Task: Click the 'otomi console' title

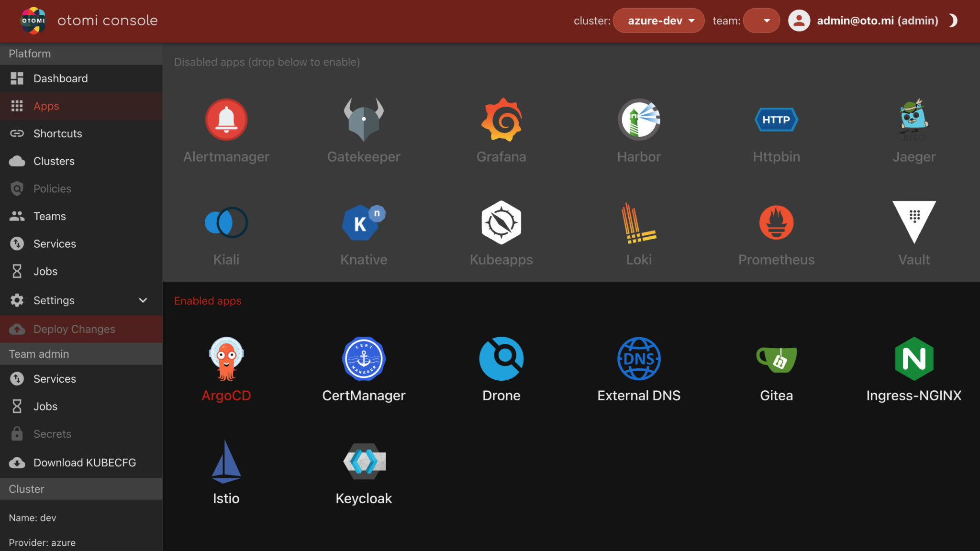Action: 108,21
